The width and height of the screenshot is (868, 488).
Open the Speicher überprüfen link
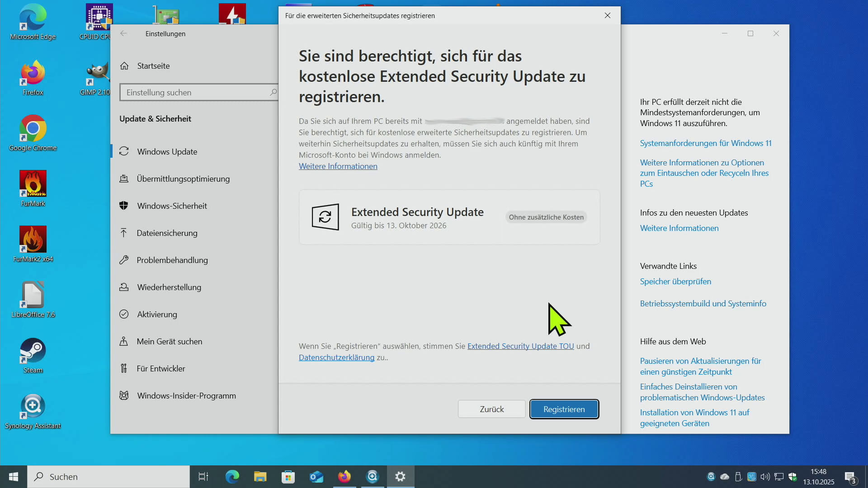coord(675,282)
